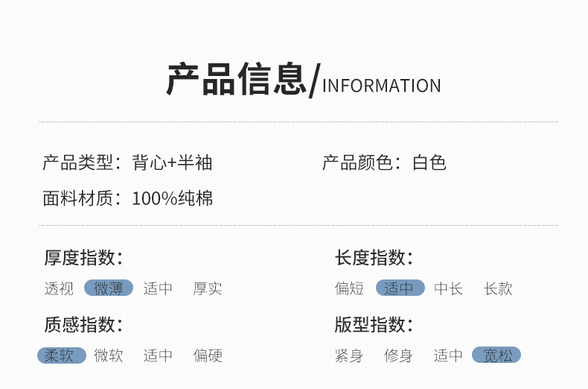Select highlighted 适中 length option
This screenshot has height=389, width=588.
coord(400,288)
